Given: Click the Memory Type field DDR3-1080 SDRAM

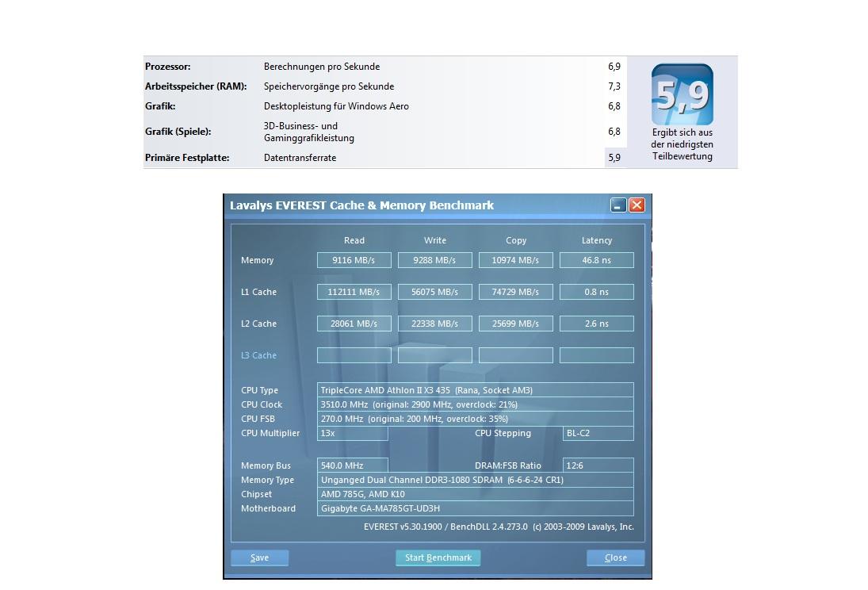Looking at the screenshot, I should 475,480.
